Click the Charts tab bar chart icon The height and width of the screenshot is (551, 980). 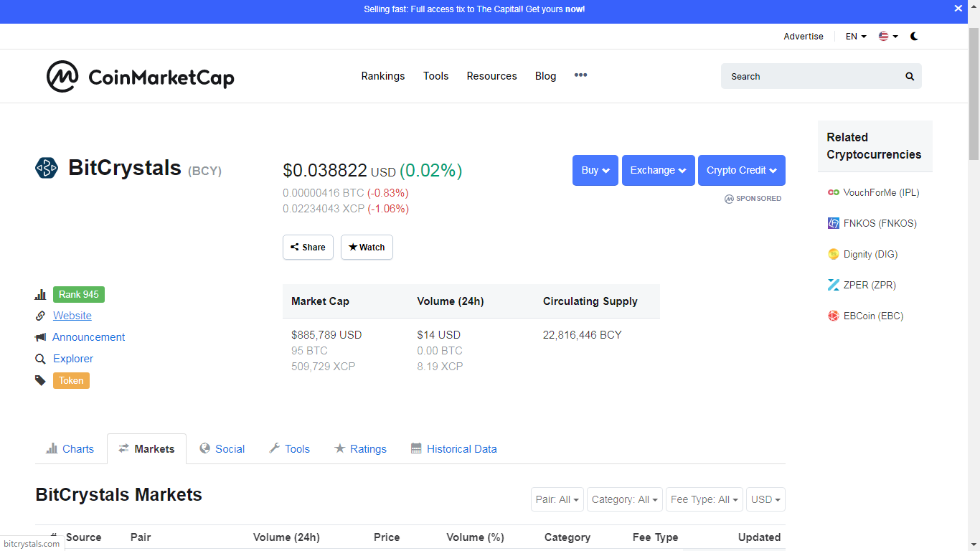(x=52, y=448)
